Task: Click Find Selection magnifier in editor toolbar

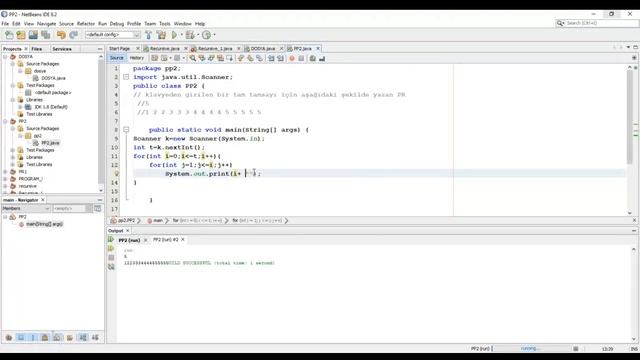Action: pyautogui.click(x=192, y=58)
